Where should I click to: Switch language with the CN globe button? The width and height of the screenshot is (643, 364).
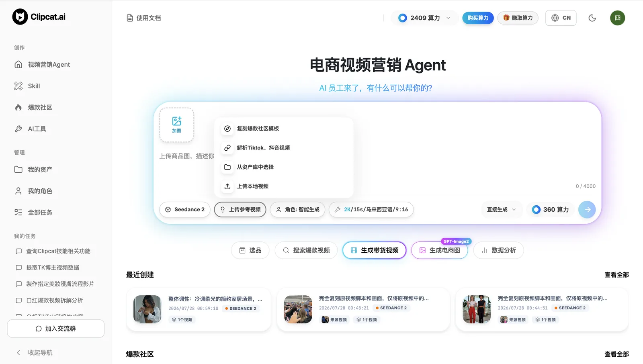[x=561, y=18]
